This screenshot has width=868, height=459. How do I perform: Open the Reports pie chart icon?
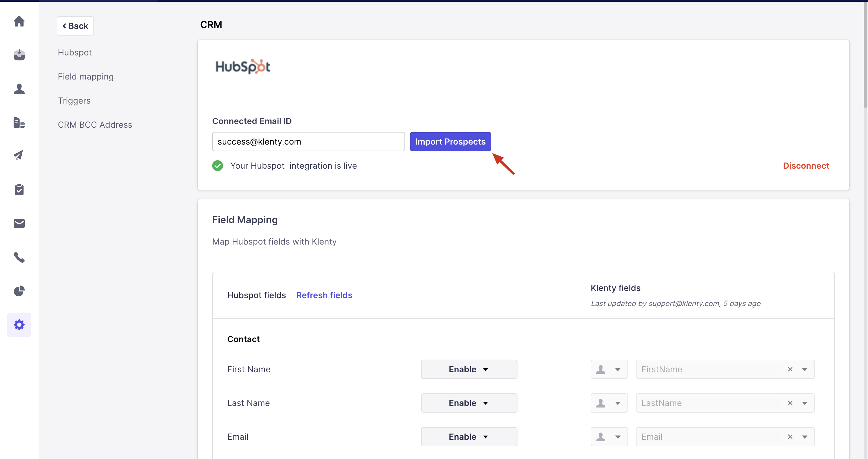pyautogui.click(x=19, y=291)
